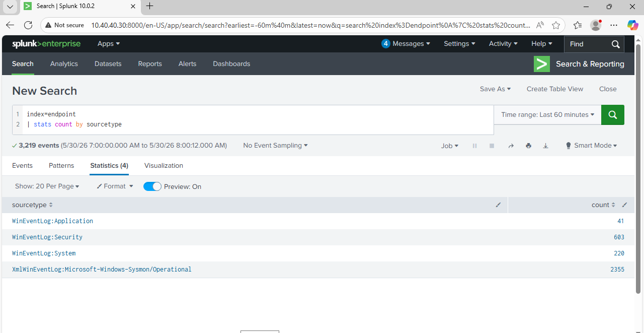Switch to the Patterns tab
This screenshot has width=644, height=333.
(x=61, y=166)
